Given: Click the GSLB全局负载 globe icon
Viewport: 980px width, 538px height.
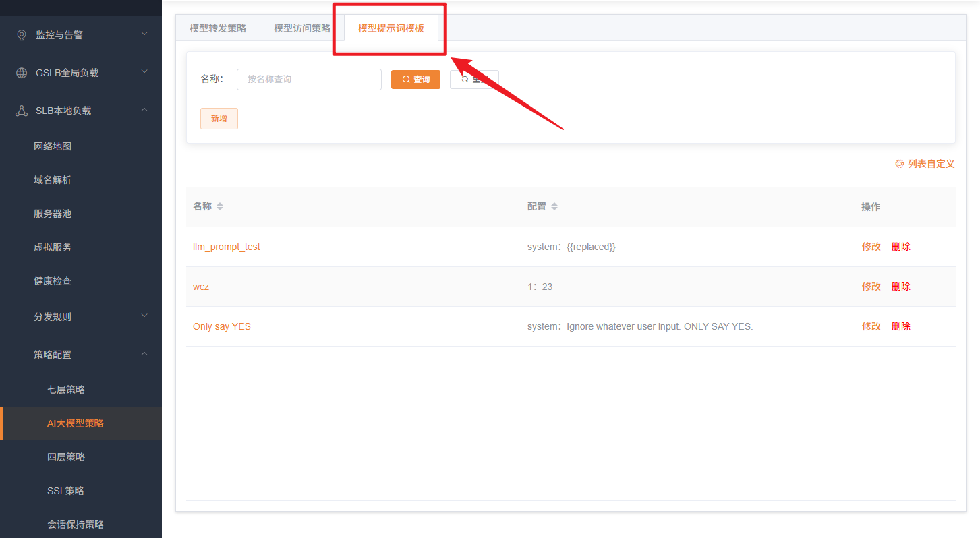Looking at the screenshot, I should pos(22,73).
